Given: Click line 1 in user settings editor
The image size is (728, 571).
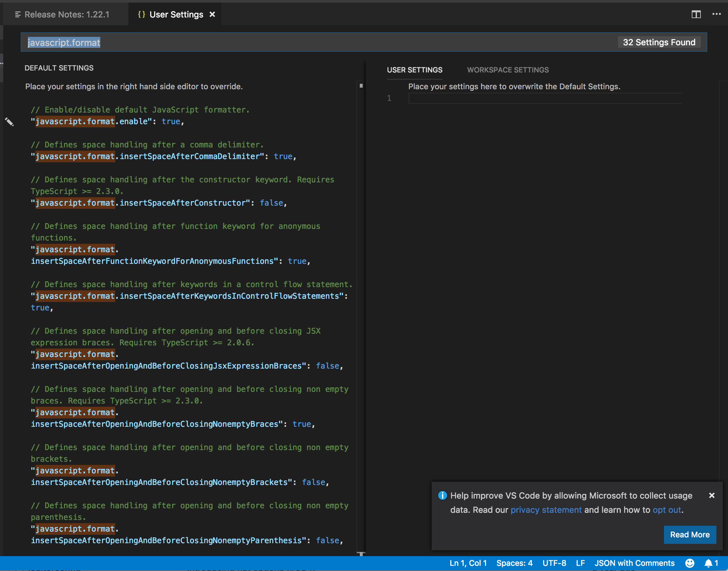Looking at the screenshot, I should coord(544,98).
